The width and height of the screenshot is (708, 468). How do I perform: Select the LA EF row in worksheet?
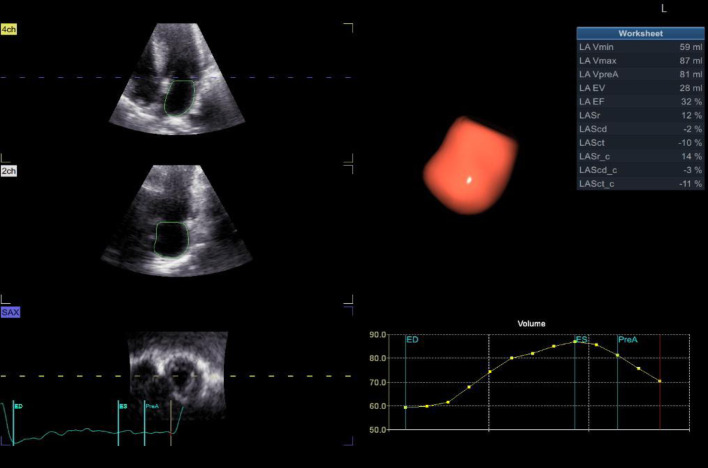(639, 101)
